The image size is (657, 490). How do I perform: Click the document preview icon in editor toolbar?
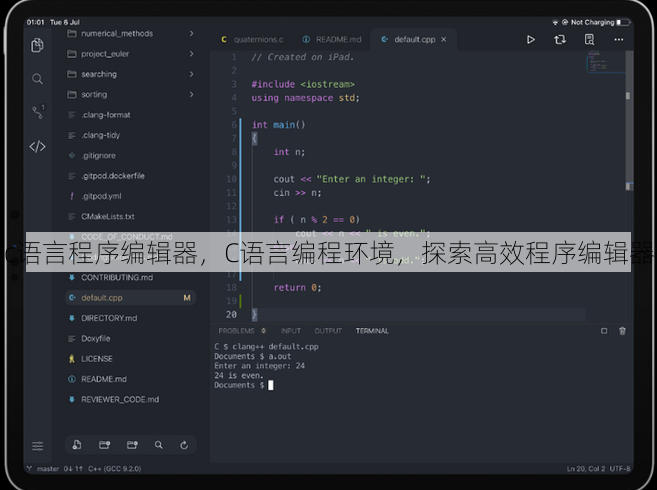point(589,39)
